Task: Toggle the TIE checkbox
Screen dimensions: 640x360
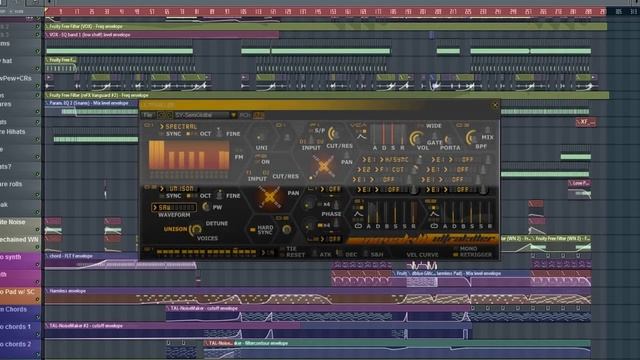Action: [x=288, y=249]
